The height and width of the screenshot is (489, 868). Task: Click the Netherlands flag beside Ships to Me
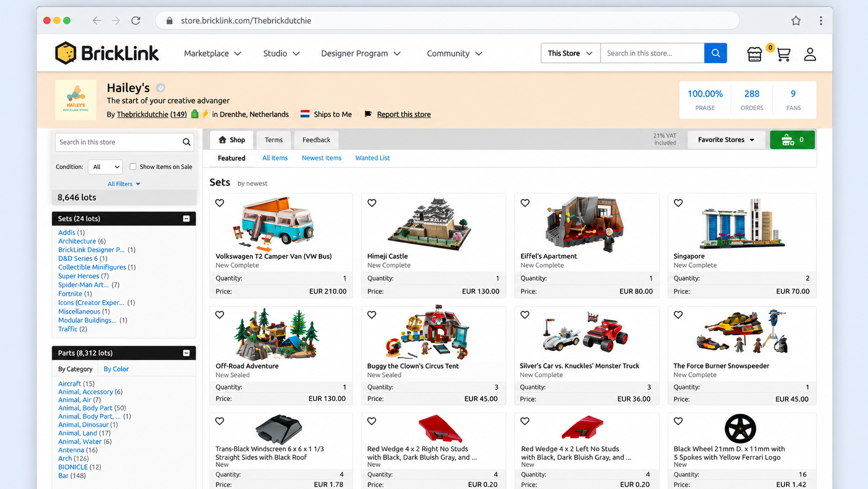[x=305, y=114]
